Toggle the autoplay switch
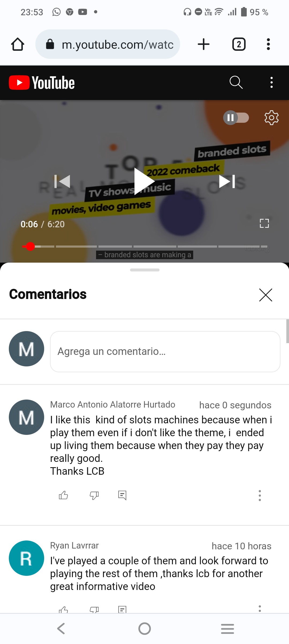Image resolution: width=289 pixels, height=644 pixels. click(236, 117)
